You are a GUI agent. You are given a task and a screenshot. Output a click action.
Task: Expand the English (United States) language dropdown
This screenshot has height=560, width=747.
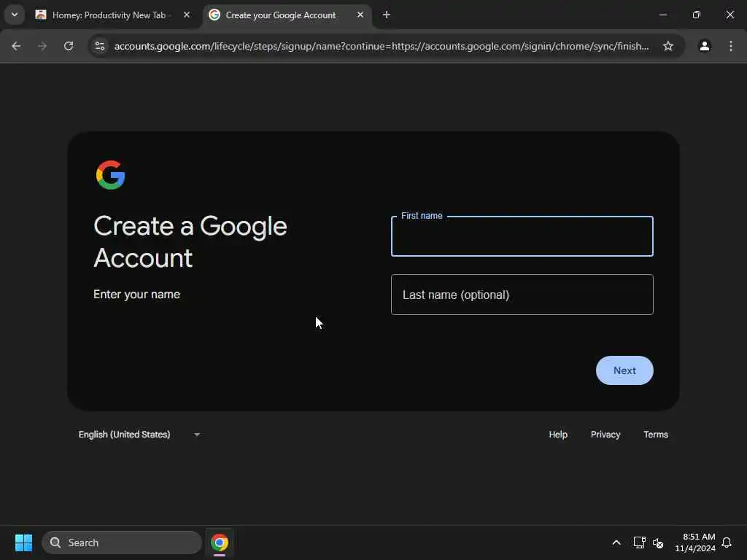pyautogui.click(x=139, y=435)
